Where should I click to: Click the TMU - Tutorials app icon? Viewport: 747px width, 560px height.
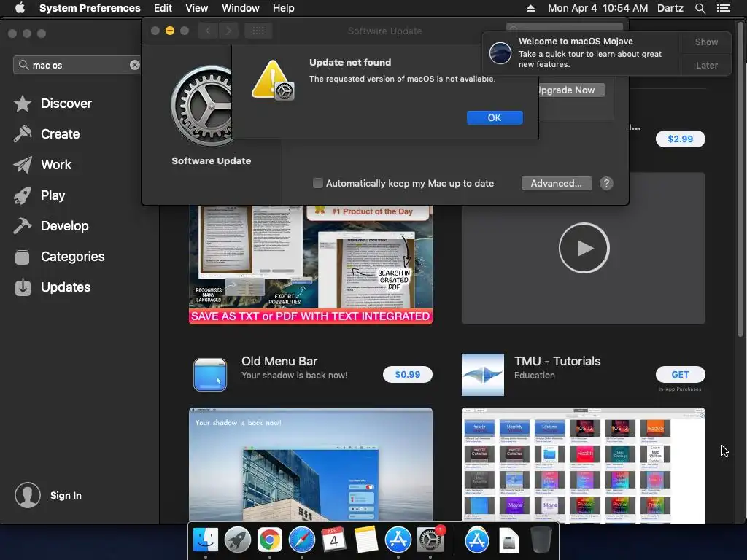[483, 375]
